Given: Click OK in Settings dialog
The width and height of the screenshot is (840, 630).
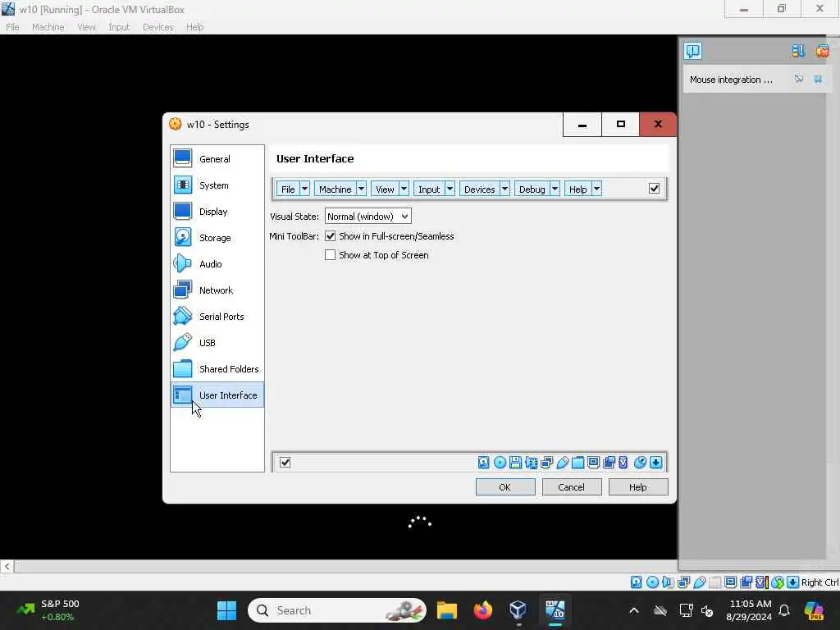Looking at the screenshot, I should [505, 487].
